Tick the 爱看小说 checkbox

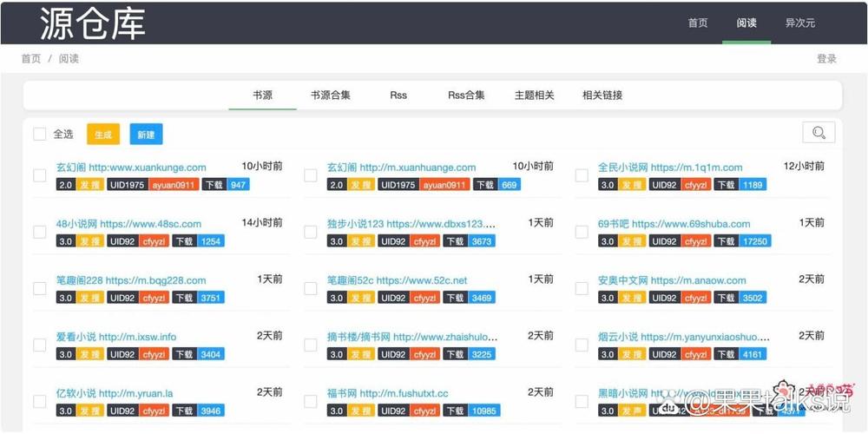pyautogui.click(x=40, y=345)
